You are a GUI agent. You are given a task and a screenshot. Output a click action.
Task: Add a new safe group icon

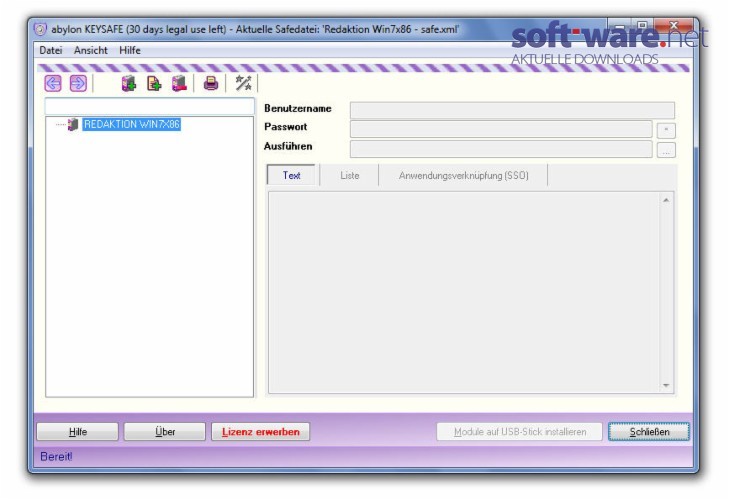[128, 83]
